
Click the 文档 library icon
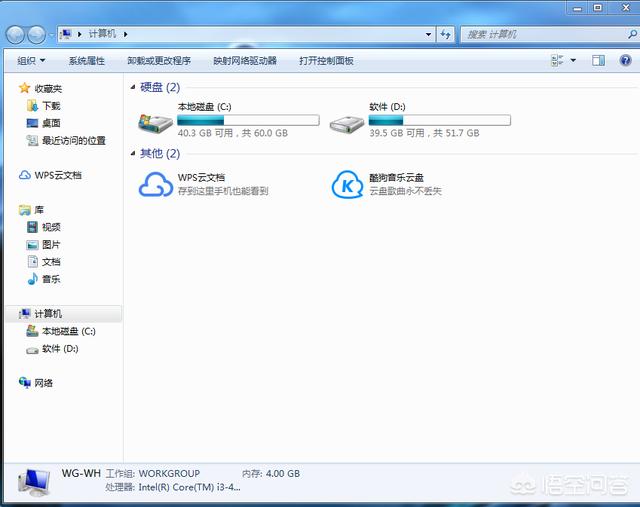(x=33, y=262)
